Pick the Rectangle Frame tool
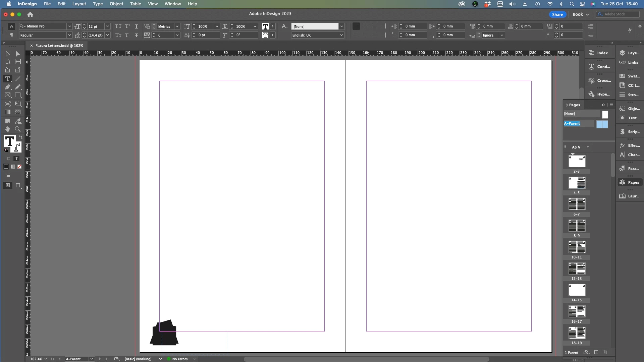 8,96
